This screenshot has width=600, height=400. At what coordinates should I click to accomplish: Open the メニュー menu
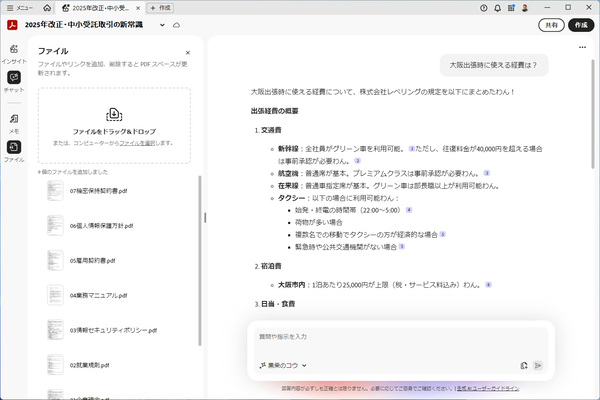click(23, 7)
